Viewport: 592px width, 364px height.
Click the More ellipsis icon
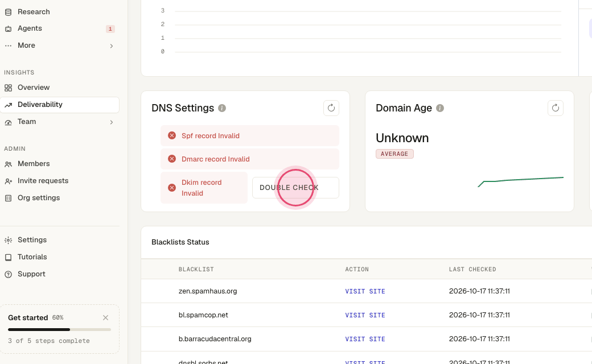pos(9,45)
